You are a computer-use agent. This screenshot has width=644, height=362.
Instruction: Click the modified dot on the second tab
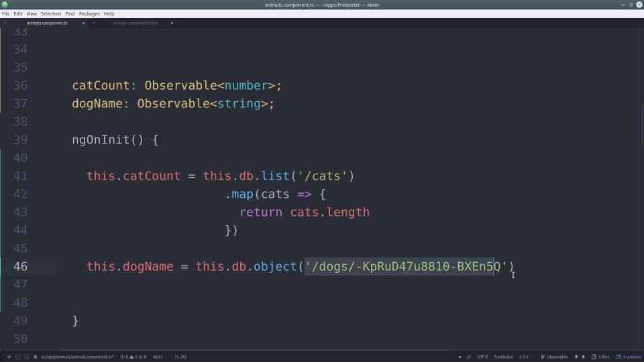tap(172, 23)
